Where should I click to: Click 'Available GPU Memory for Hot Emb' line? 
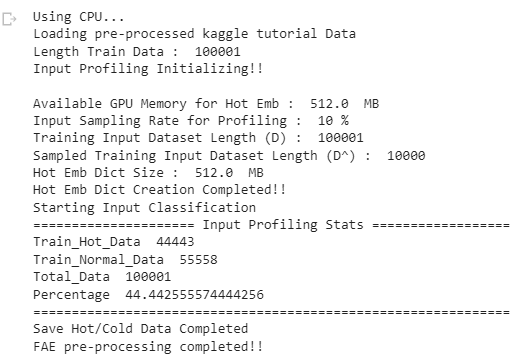[206, 103]
